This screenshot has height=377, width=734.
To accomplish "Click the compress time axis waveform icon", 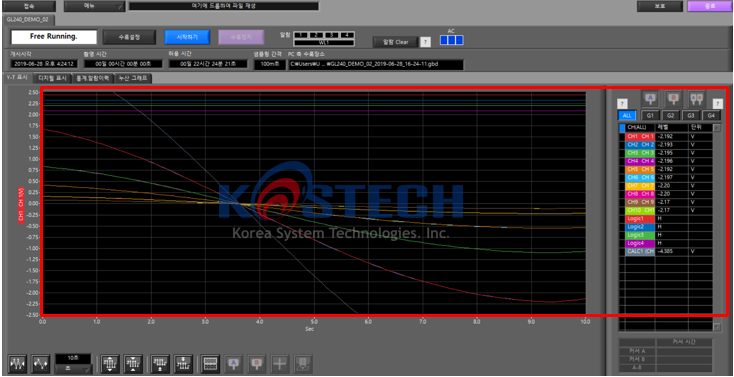I will point(18,364).
